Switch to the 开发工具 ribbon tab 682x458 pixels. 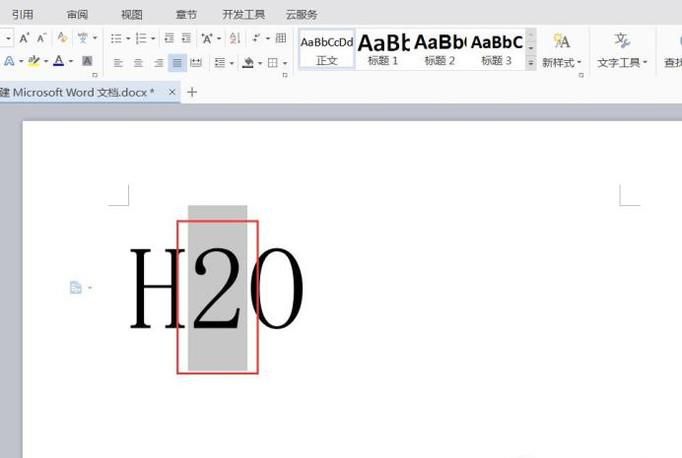click(243, 14)
